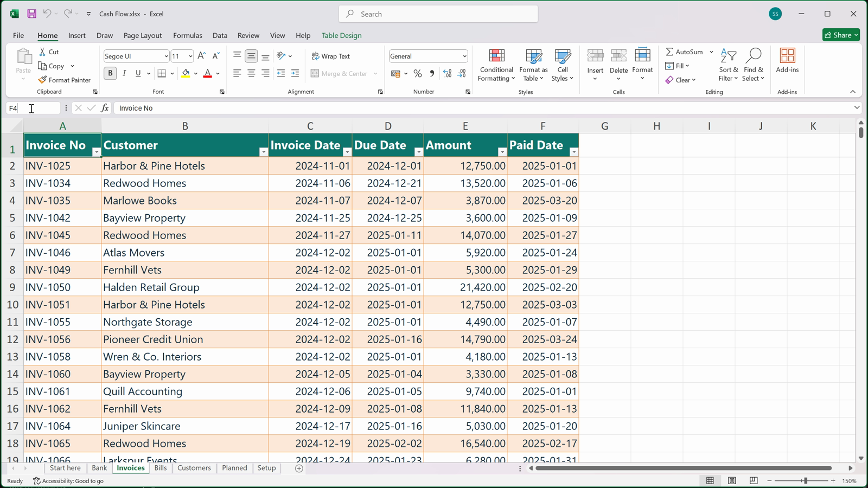The height and width of the screenshot is (488, 868).
Task: Expand the Number Format dropdown
Action: point(464,56)
